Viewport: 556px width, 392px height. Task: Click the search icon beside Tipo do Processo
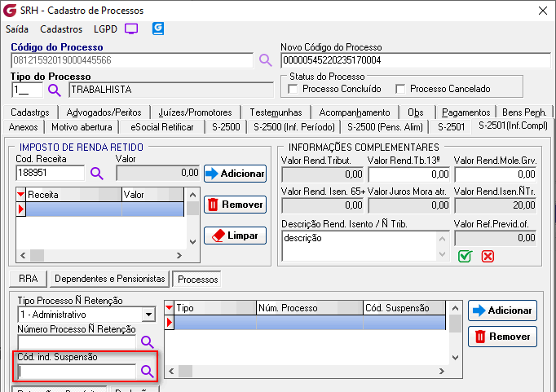coord(55,90)
